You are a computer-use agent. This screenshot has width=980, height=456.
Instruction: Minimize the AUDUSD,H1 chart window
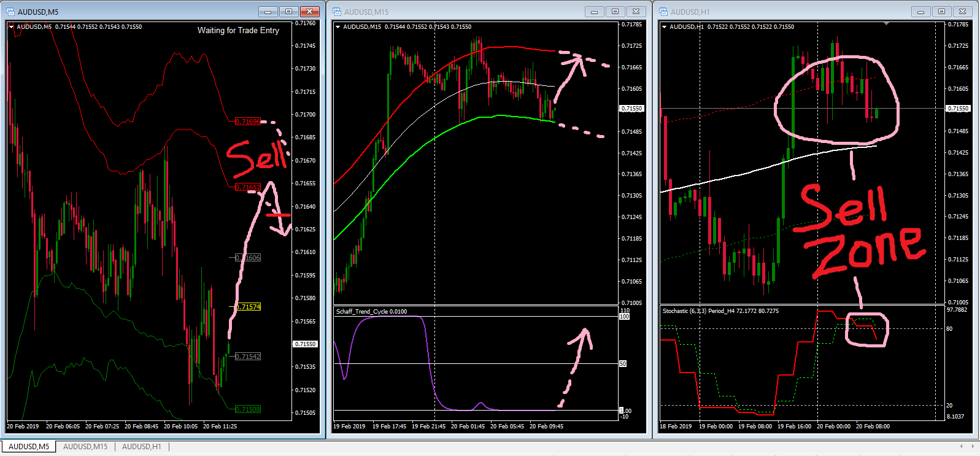click(x=920, y=12)
